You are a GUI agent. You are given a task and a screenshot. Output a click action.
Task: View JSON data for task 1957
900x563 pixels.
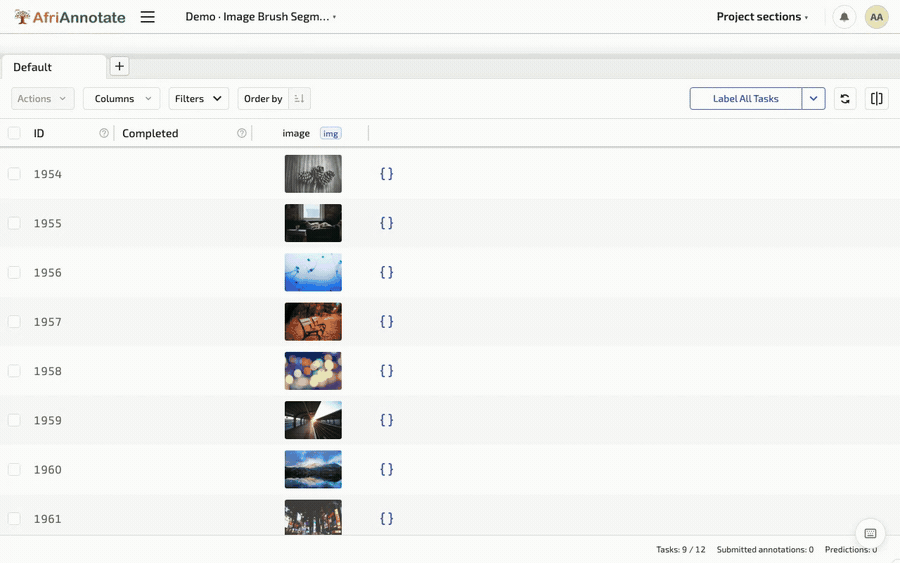(386, 321)
